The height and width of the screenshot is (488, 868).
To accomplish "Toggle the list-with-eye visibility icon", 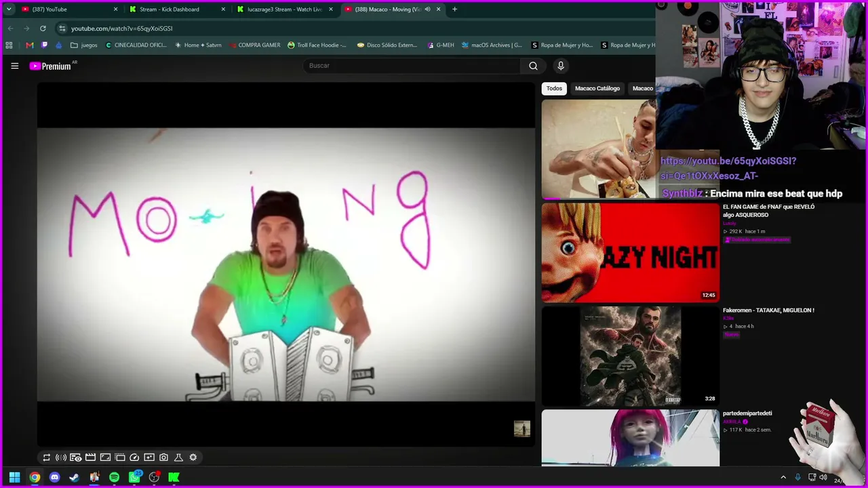I will pyautogui.click(x=75, y=457).
